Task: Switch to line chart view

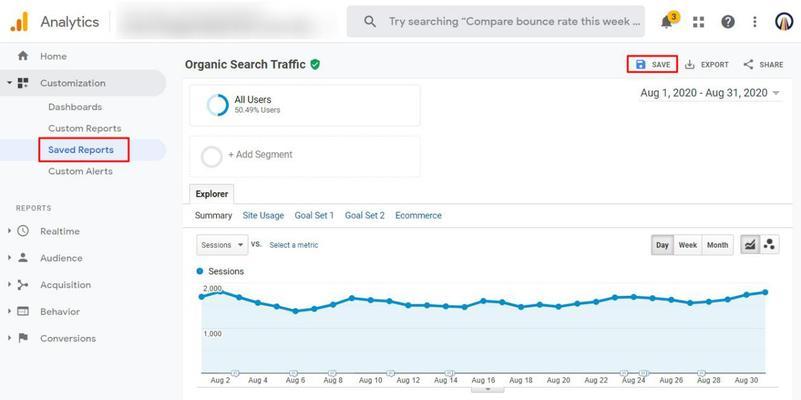Action: pos(750,245)
